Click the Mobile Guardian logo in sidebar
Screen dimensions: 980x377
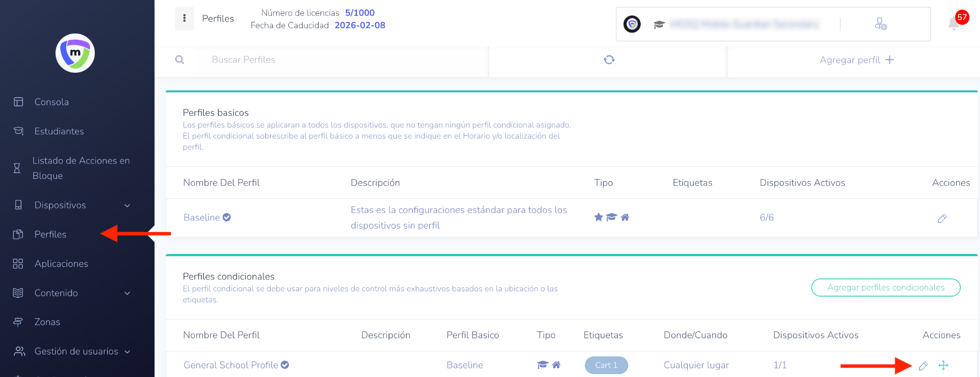(75, 53)
